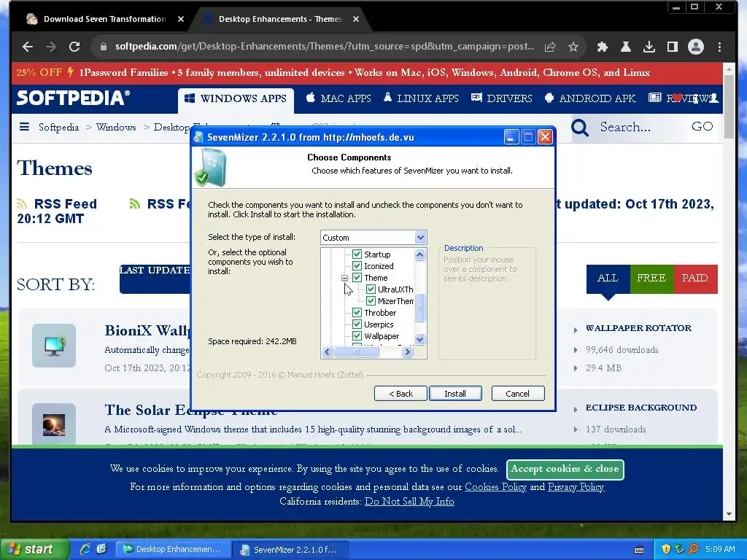The height and width of the screenshot is (560, 747).
Task: Click the share page icon in address bar
Action: (550, 47)
